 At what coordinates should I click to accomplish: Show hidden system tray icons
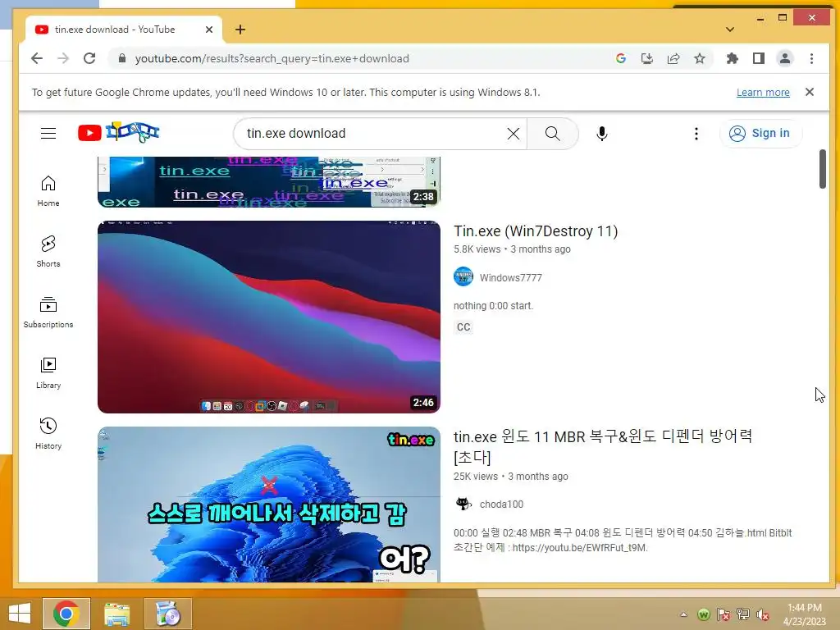tap(683, 614)
